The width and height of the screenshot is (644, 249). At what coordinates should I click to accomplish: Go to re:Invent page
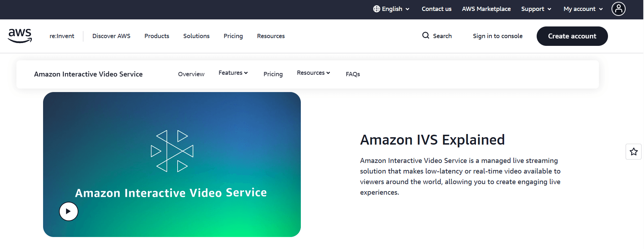click(x=62, y=36)
